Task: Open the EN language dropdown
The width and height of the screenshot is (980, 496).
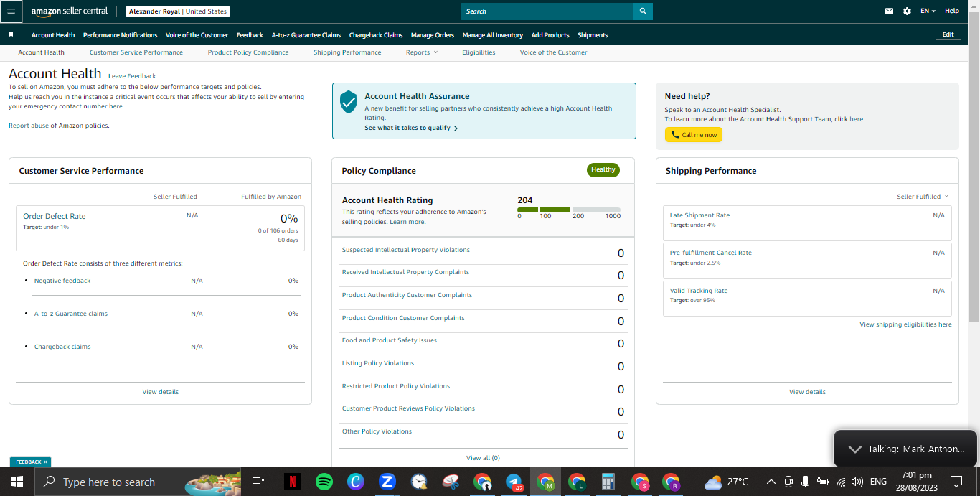Action: 928,11
